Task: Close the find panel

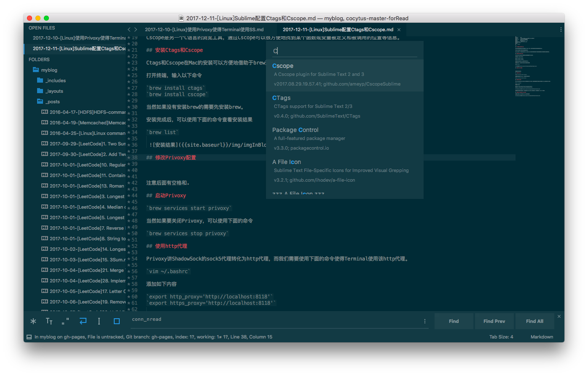Action: 559,316
